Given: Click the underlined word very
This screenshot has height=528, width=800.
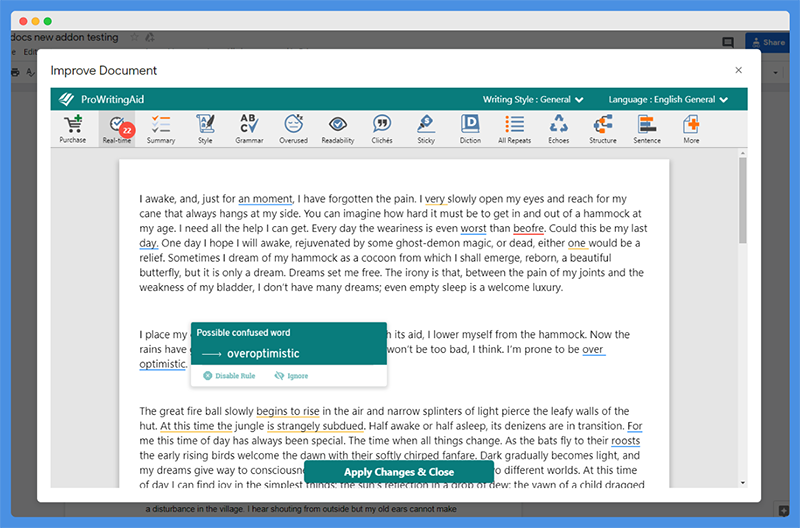Looking at the screenshot, I should [435, 198].
